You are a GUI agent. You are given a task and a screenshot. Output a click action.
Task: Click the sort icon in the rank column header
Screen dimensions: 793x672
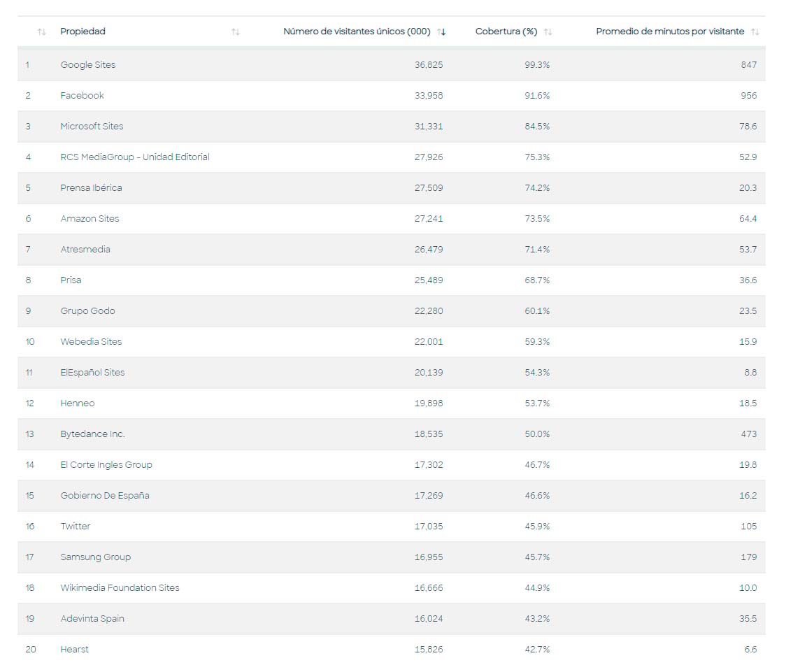coord(42,32)
